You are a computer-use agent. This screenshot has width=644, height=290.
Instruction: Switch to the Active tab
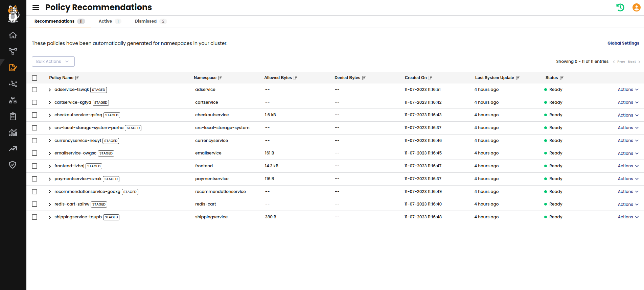point(106,21)
